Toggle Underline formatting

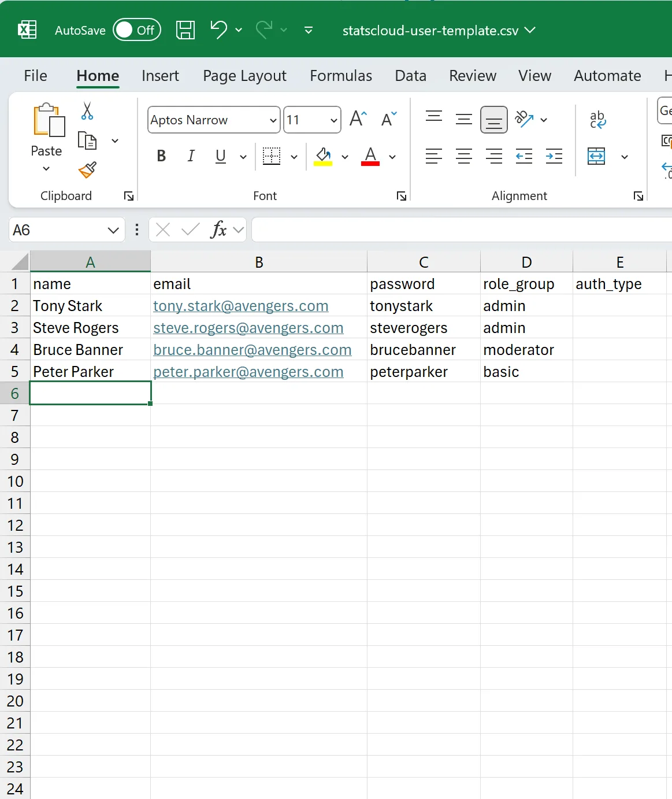pos(220,156)
